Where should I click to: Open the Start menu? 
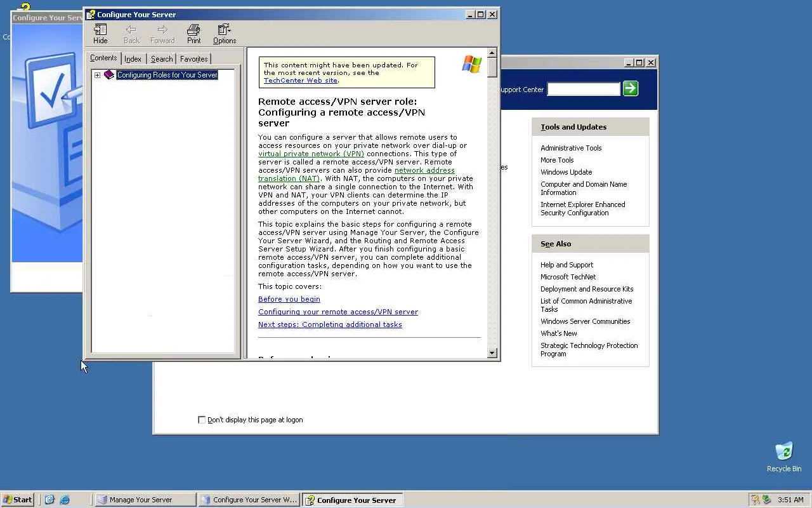17,500
